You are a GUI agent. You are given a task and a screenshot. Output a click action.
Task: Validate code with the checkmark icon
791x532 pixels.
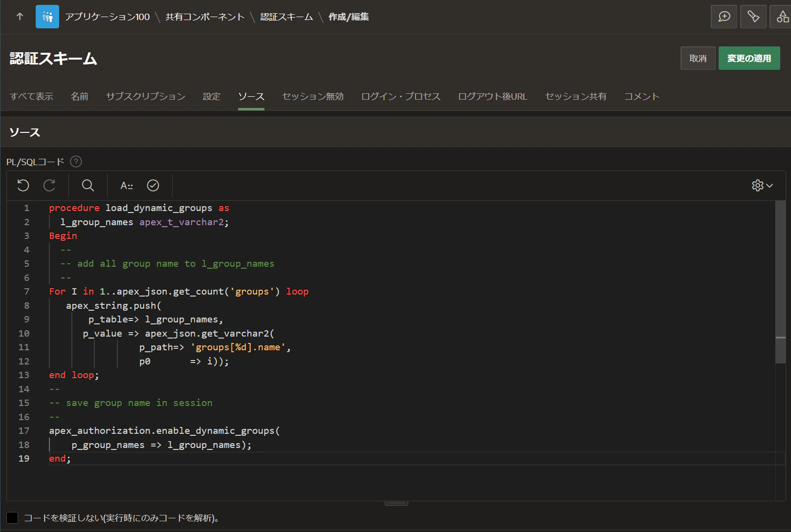[153, 186]
